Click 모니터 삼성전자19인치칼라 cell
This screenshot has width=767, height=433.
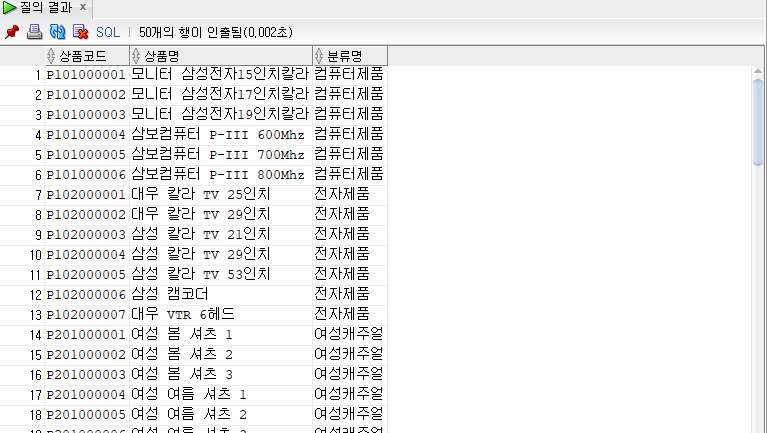pyautogui.click(x=221, y=115)
